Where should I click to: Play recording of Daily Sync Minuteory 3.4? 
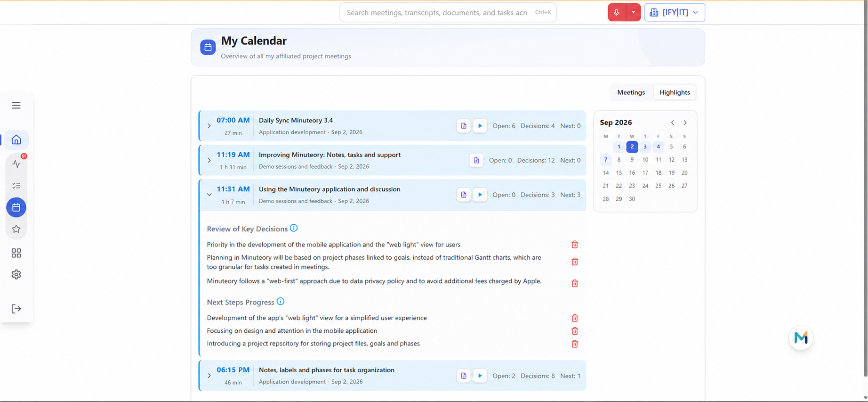(x=480, y=126)
